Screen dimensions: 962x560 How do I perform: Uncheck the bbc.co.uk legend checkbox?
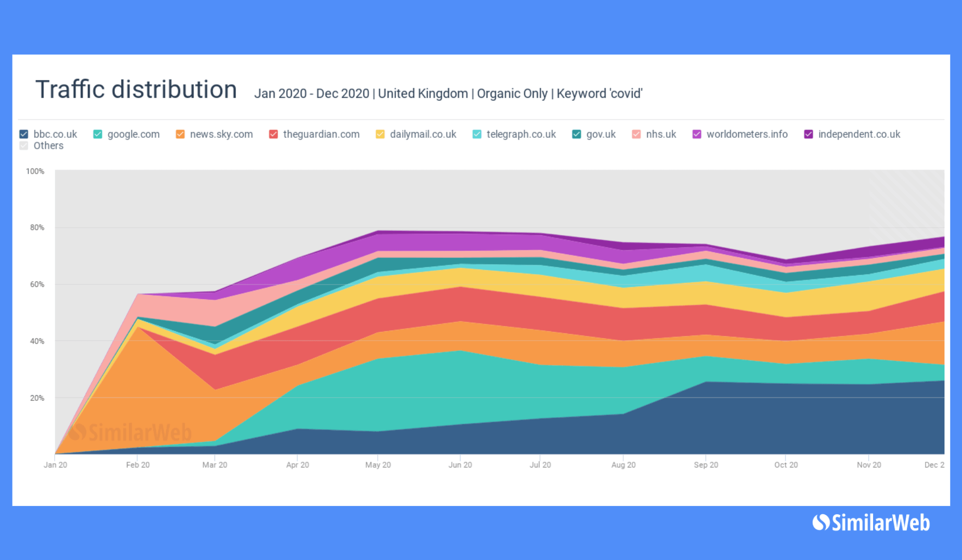24,134
